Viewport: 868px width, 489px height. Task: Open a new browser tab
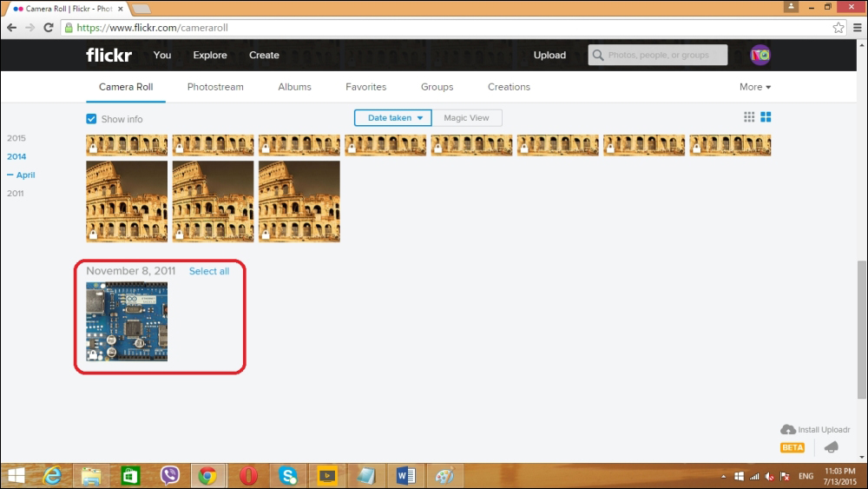141,9
